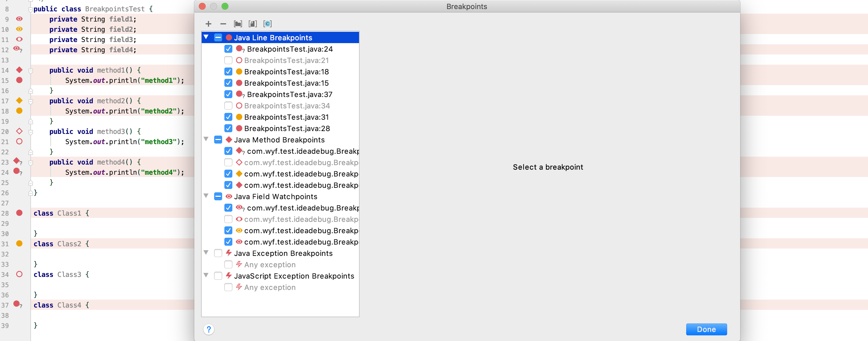
Task: Enable BreakpointsTest.java:34 breakpoint checkbox
Action: [228, 106]
